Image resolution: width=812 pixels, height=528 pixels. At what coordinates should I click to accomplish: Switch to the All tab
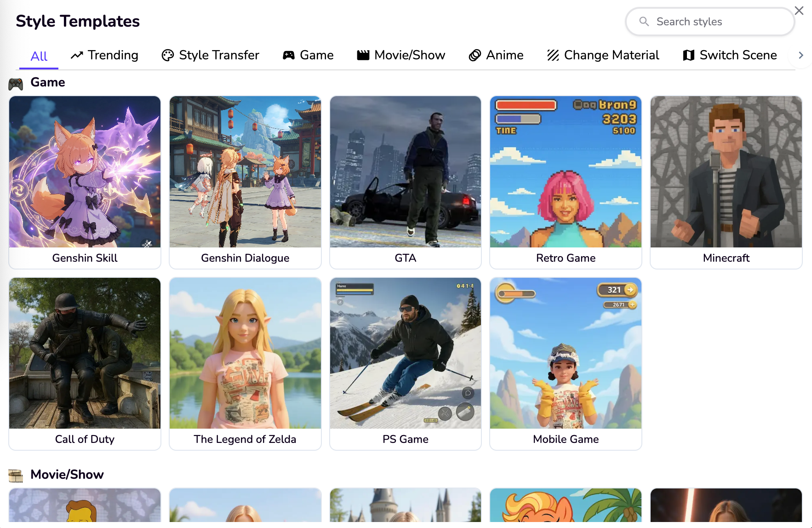pyautogui.click(x=39, y=56)
